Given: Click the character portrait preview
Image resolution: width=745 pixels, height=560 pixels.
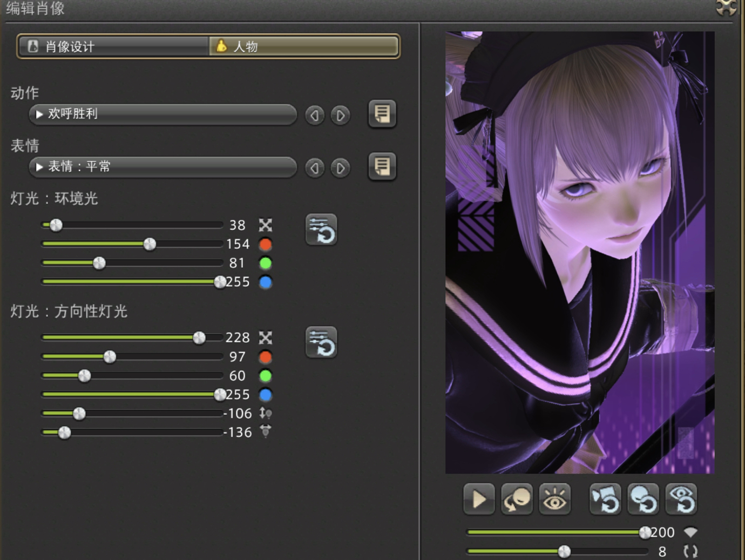Looking at the screenshot, I should pyautogui.click(x=580, y=252).
